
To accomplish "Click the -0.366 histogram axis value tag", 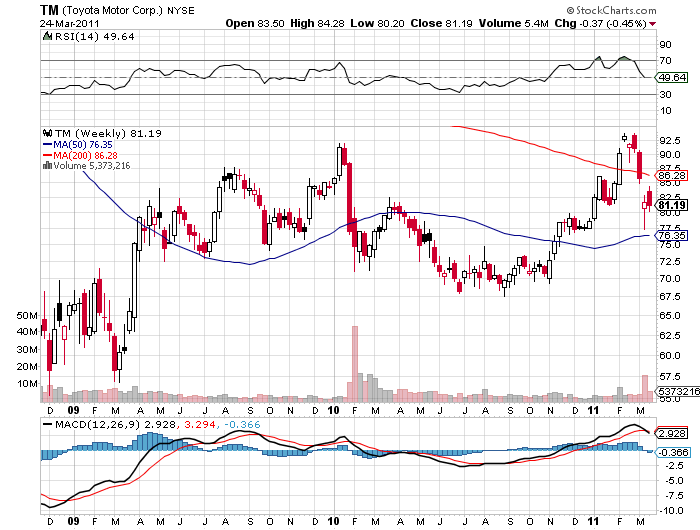I will pyautogui.click(x=673, y=452).
